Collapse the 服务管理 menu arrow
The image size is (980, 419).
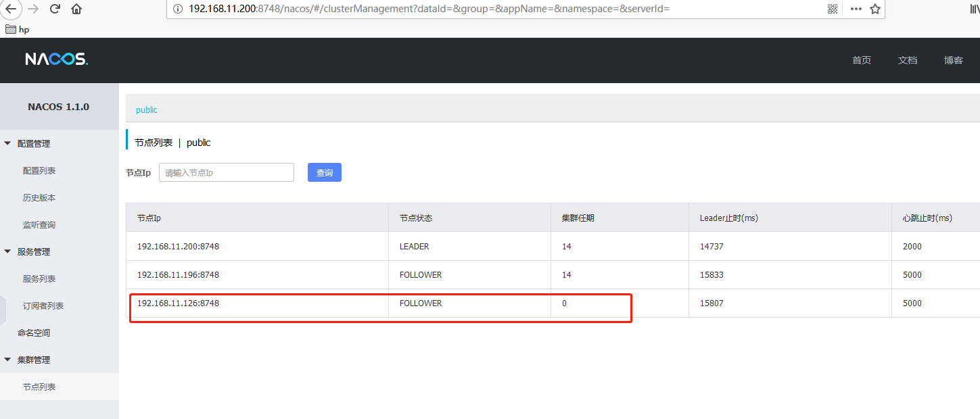pos(8,251)
